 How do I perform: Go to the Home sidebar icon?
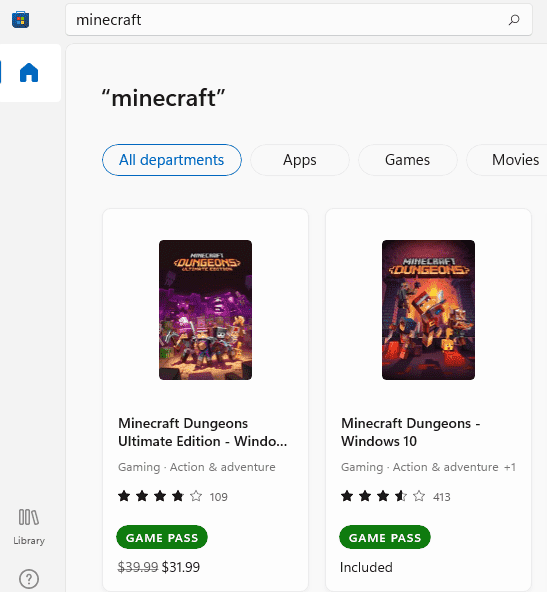pos(29,72)
